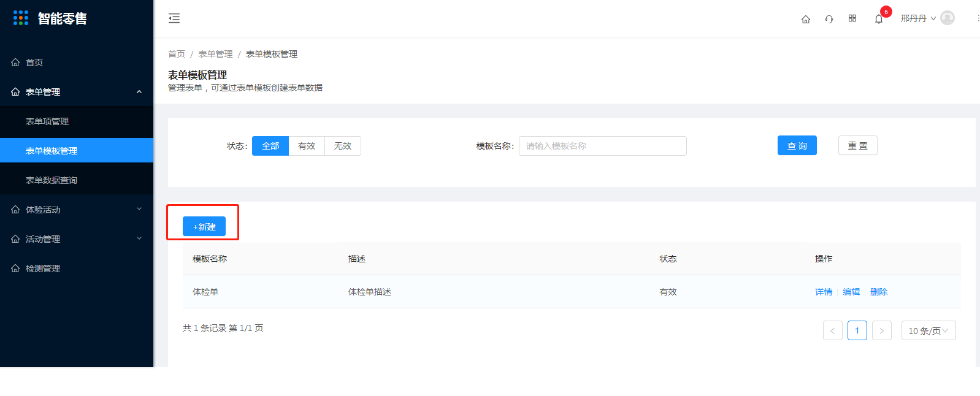The width and height of the screenshot is (980, 396).
Task: Open customer support headset icon
Action: 829,19
